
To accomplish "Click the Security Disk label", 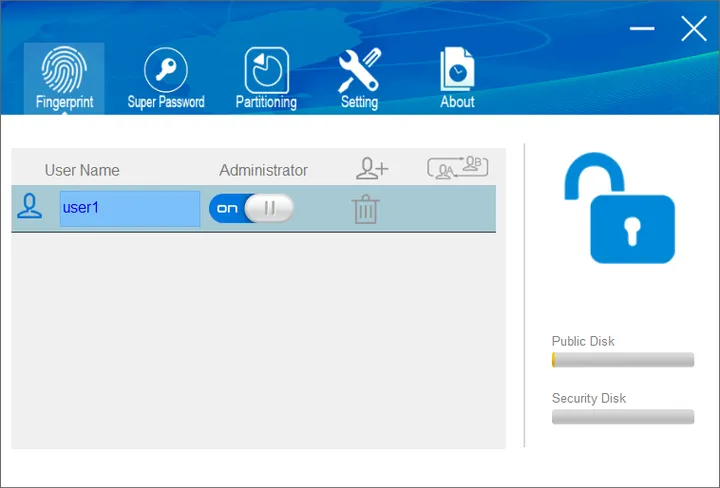I will pos(588,398).
